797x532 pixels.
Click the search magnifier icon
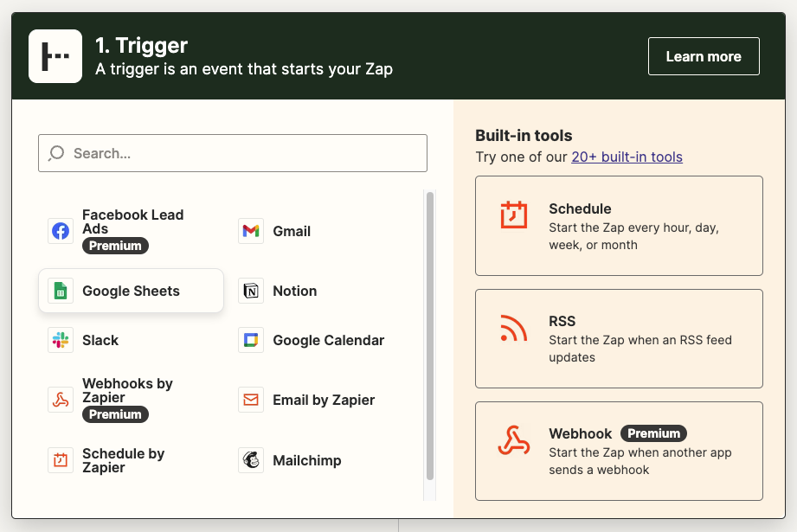(56, 153)
